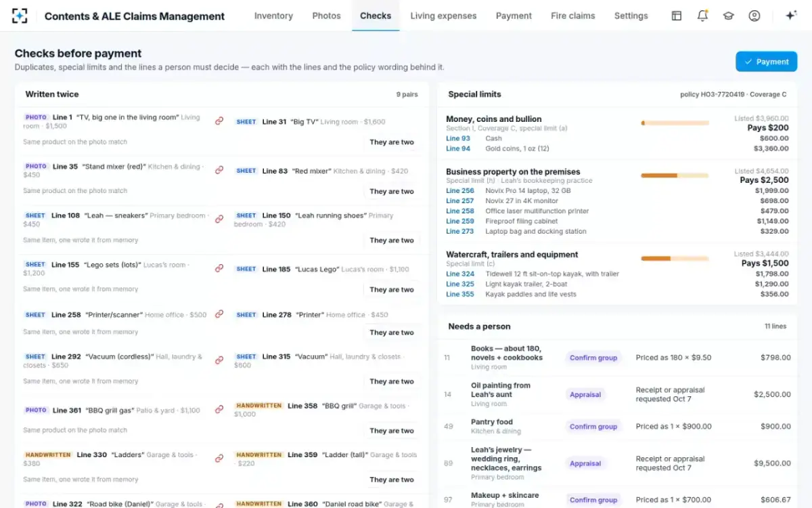Image resolution: width=812 pixels, height=508 pixels.
Task: Click link icon between Line 330 and Line 359
Action: [x=219, y=459]
